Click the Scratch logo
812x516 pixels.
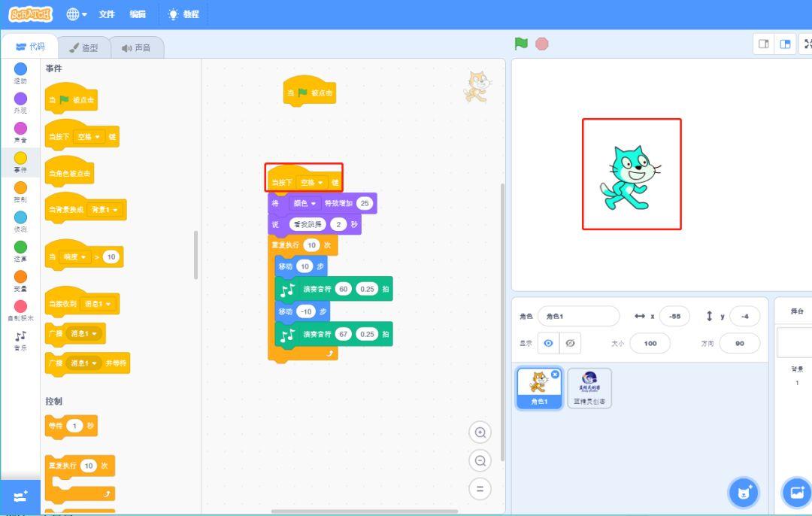[x=31, y=14]
